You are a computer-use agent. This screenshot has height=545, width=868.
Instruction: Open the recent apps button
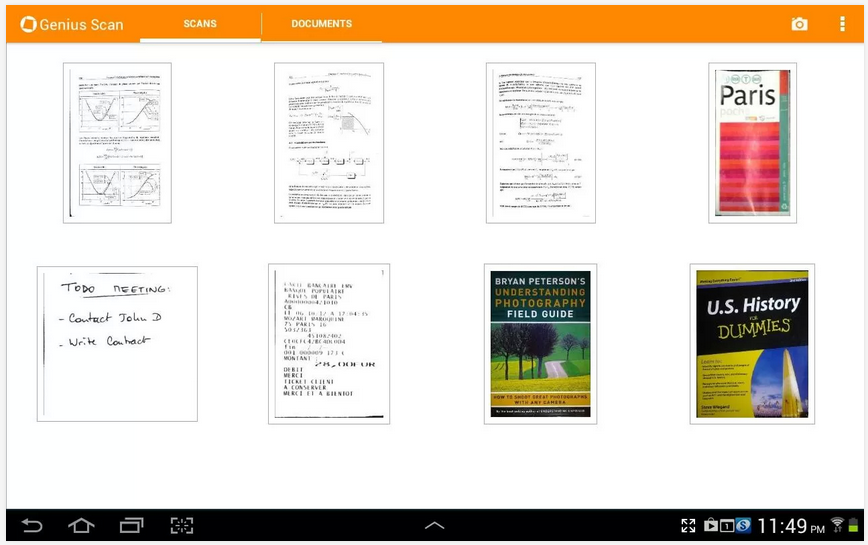132,525
